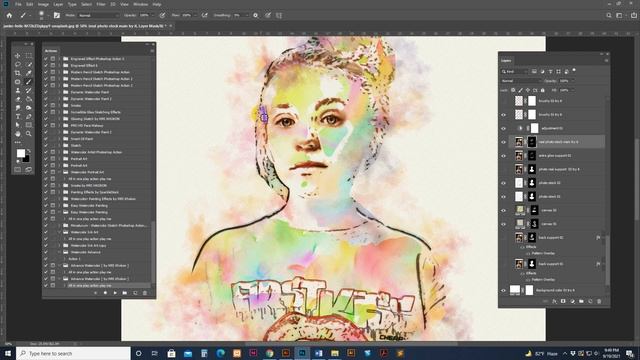
Task: Select the Brush tool in toolbox
Action: (29, 82)
